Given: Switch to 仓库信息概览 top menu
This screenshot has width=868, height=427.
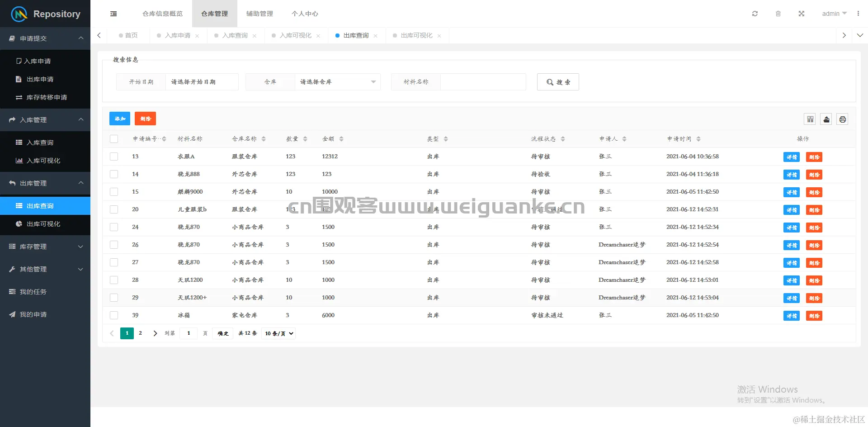Looking at the screenshot, I should click(163, 14).
